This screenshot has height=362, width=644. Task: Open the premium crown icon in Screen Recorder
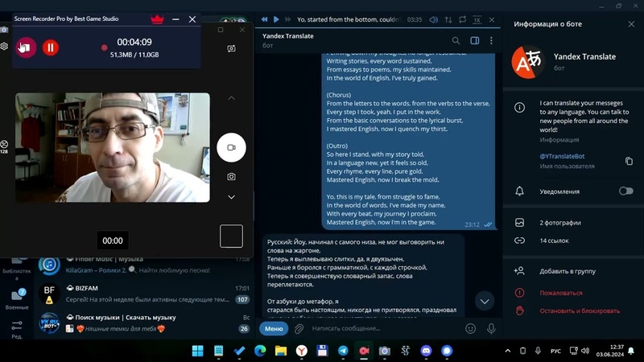coord(157,19)
